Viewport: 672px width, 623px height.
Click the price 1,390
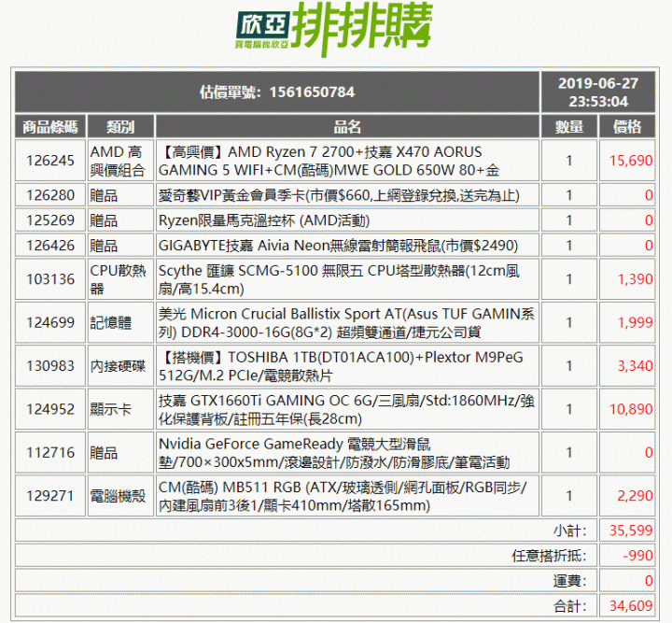(x=635, y=279)
